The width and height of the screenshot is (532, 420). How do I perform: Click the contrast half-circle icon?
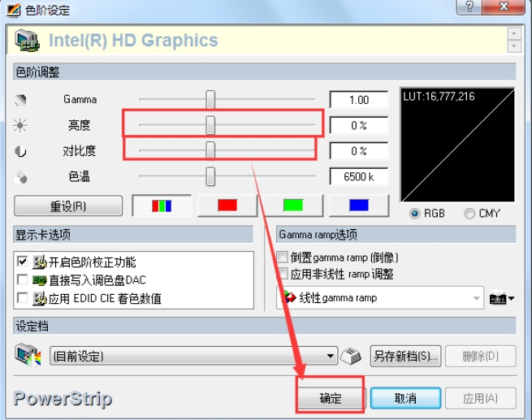(20, 151)
